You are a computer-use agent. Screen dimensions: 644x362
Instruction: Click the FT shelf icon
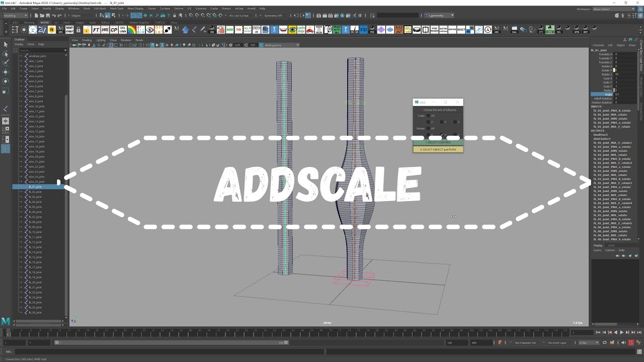coord(96,30)
